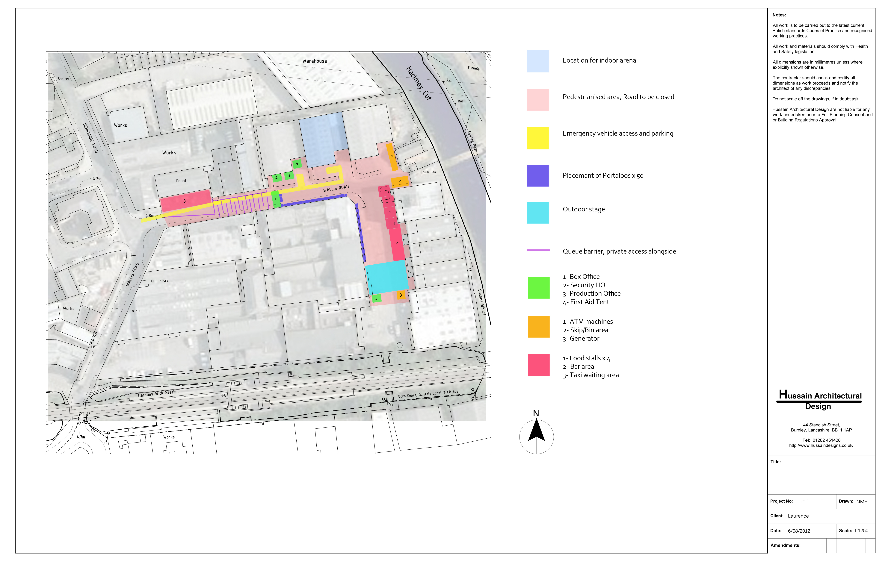Click the green Production Office marker 3 near the stage

[x=376, y=298]
